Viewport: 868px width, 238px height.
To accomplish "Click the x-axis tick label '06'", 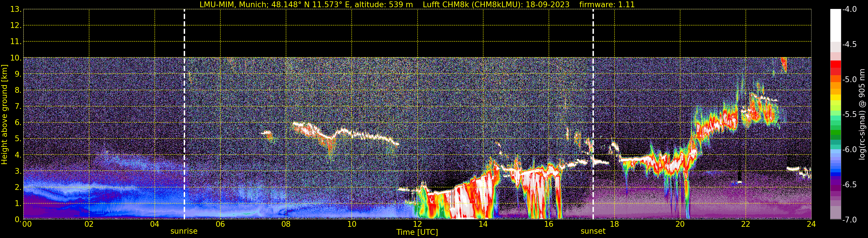I will point(220,224).
